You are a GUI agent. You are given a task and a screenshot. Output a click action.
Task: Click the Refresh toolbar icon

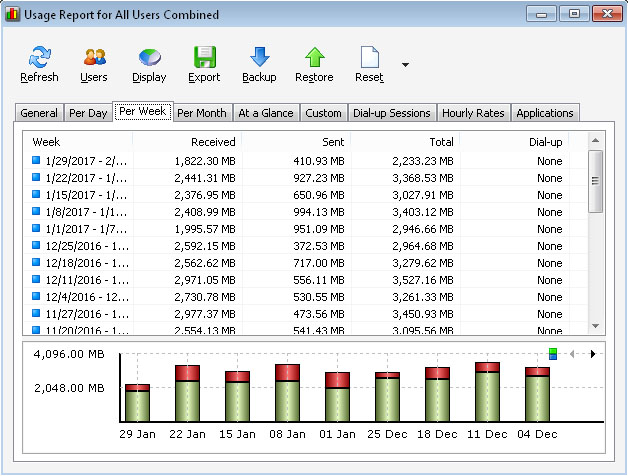tap(39, 58)
